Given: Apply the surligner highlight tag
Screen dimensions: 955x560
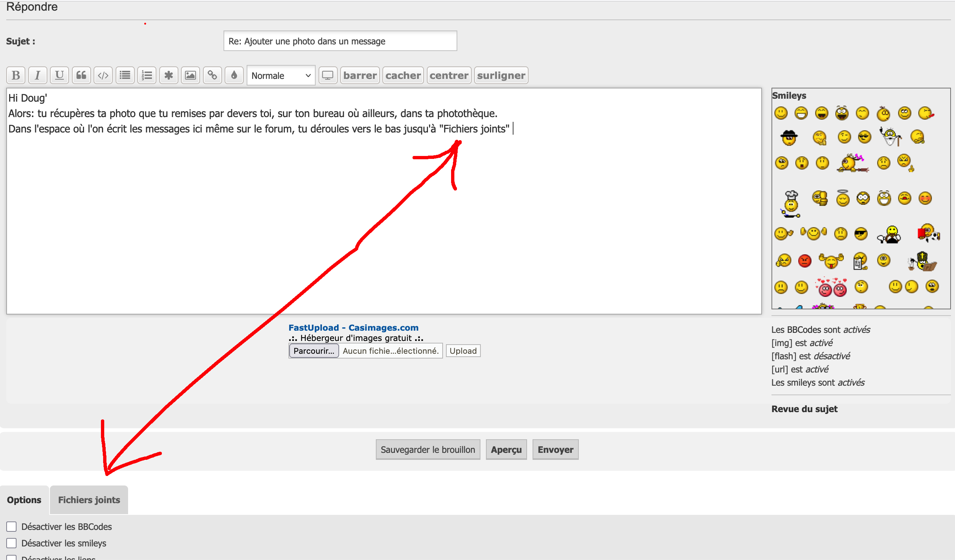Looking at the screenshot, I should click(501, 75).
